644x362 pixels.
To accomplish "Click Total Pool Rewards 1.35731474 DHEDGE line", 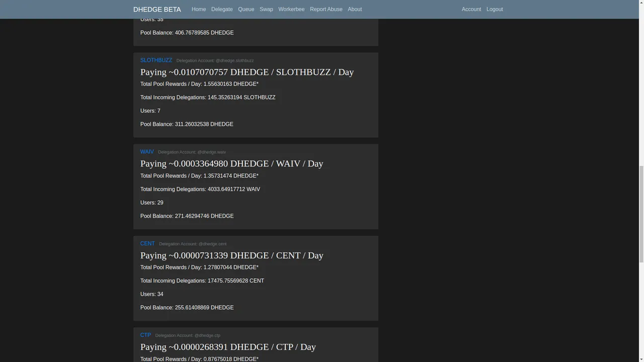I will point(199,176).
